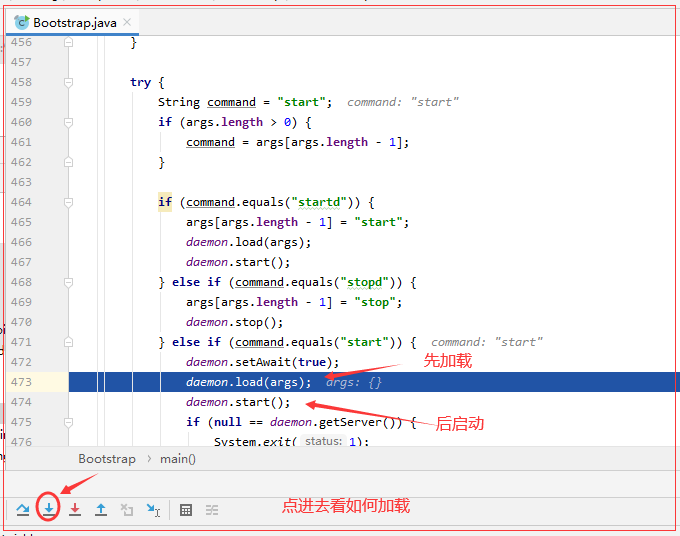Image resolution: width=680 pixels, height=536 pixels.
Task: Click daemon.setAwait(true) on line 472
Action: click(262, 362)
